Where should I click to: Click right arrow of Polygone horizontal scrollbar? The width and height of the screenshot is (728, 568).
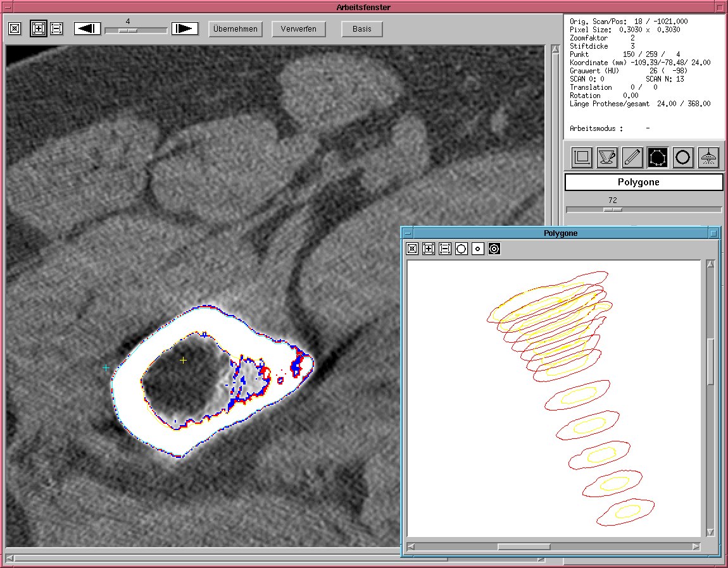point(696,546)
